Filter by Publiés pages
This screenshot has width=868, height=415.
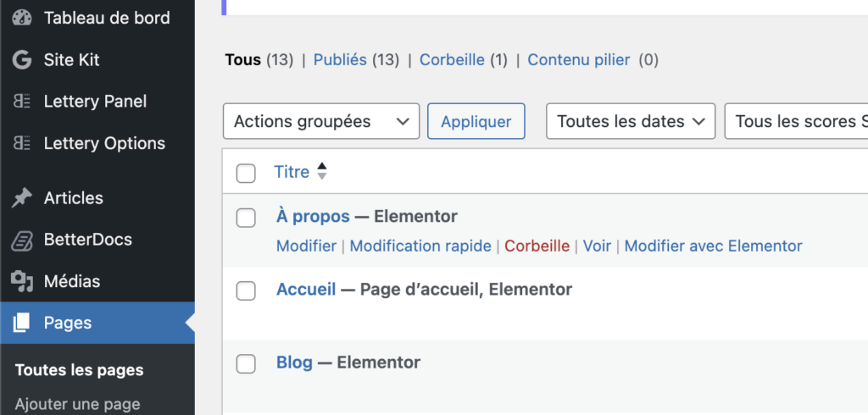point(340,60)
